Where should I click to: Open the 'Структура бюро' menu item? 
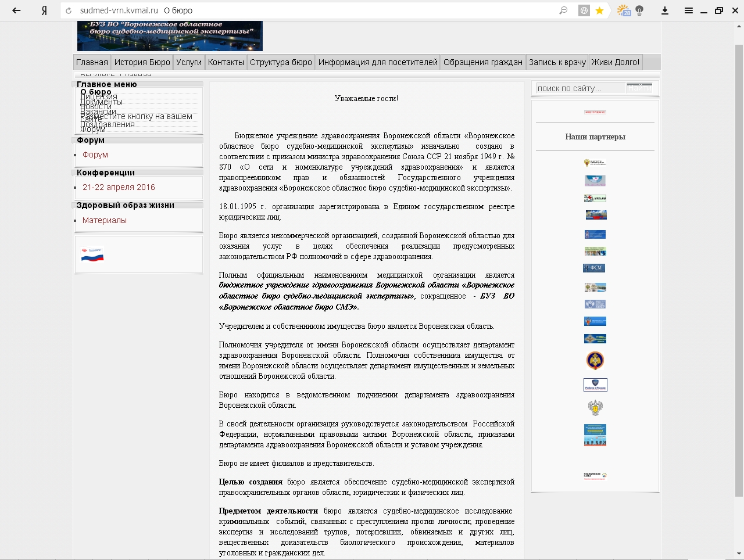281,62
